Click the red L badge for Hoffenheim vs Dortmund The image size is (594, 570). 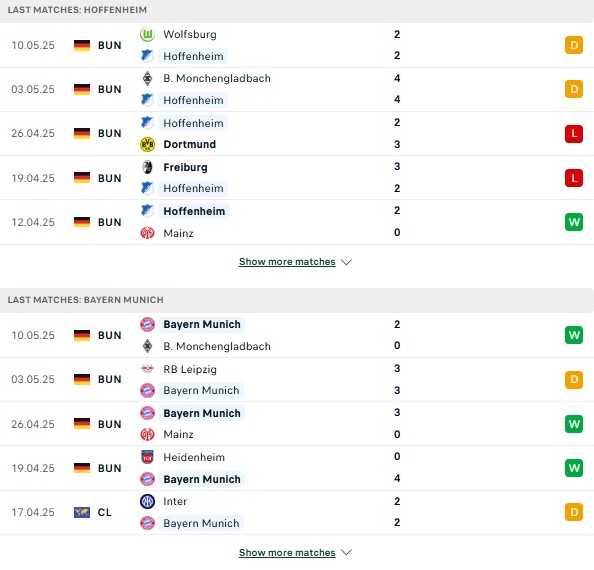(574, 134)
